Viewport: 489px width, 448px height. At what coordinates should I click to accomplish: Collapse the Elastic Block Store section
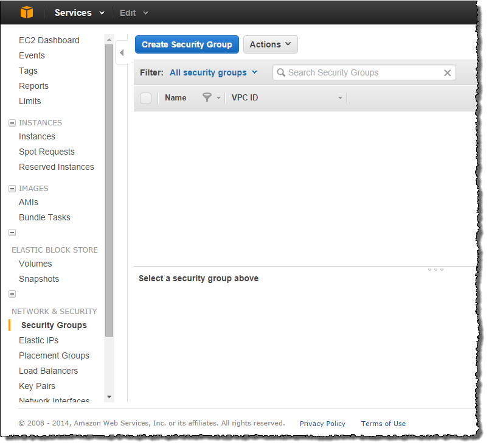[12, 233]
